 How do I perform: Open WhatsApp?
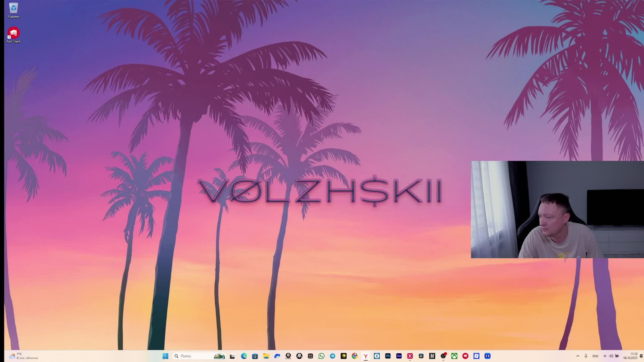pos(321,356)
